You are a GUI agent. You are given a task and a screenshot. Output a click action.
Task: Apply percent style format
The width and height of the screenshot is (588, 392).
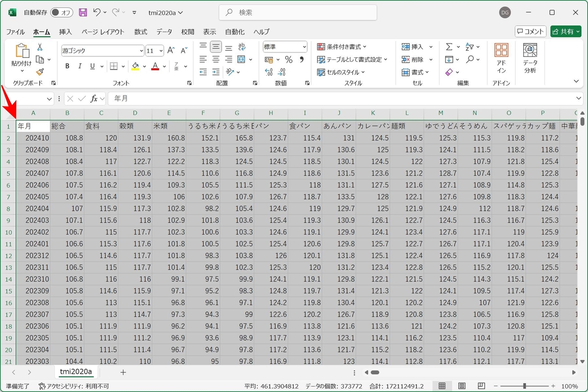coord(289,60)
